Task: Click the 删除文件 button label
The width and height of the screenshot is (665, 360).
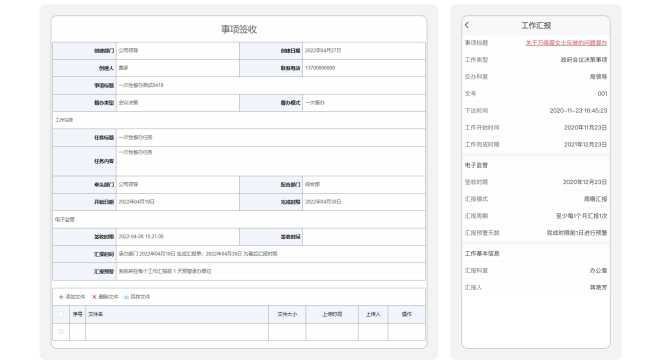Action: pyautogui.click(x=108, y=297)
